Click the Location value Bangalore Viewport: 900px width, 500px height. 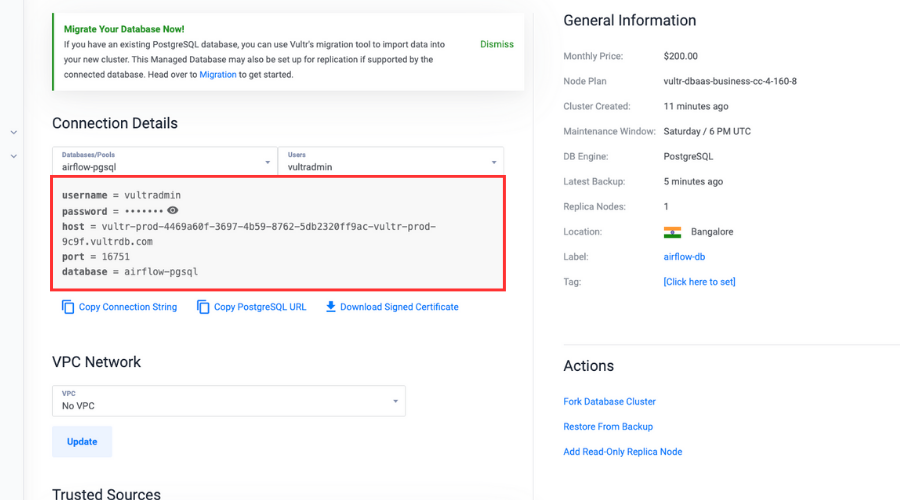point(712,232)
